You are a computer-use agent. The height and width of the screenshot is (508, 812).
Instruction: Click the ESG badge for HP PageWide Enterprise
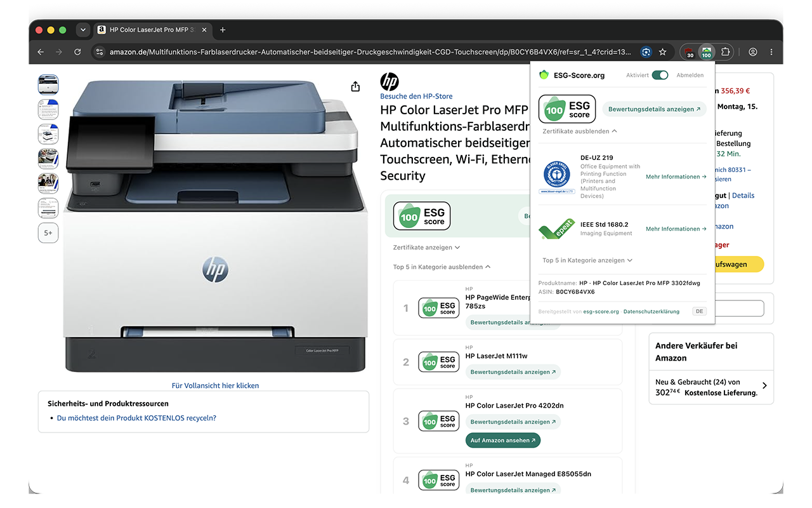438,308
